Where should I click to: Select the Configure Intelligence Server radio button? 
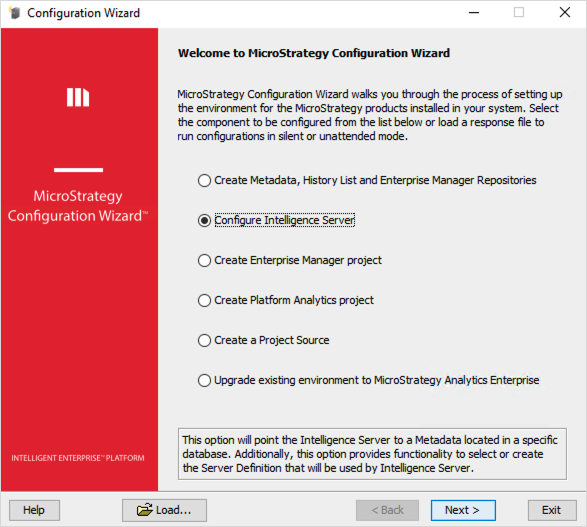point(204,220)
